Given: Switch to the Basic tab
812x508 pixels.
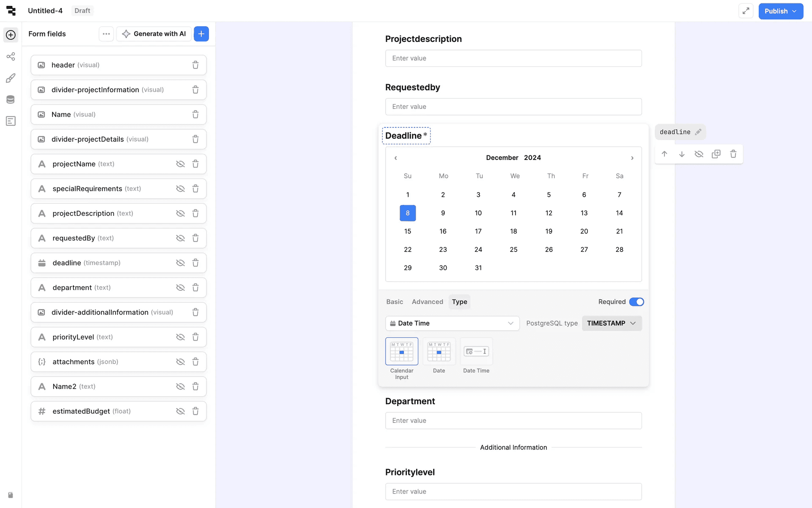Looking at the screenshot, I should point(394,302).
